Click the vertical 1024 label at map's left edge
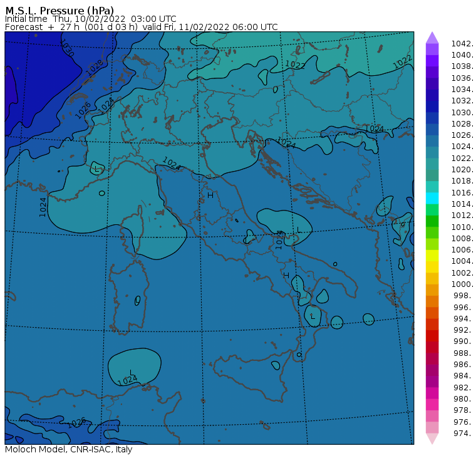The height and width of the screenshot is (458, 476). [43, 207]
